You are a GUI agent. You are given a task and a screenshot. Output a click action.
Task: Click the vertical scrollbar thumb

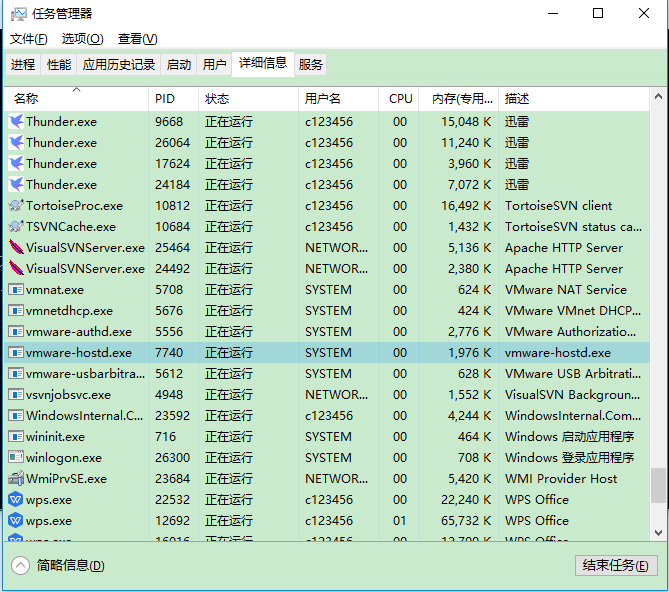click(658, 485)
